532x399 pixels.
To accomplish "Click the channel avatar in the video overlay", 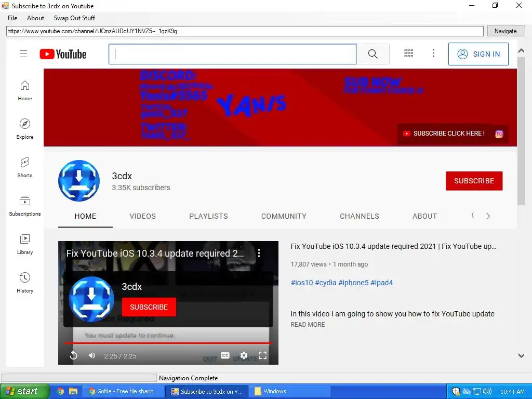I will [x=91, y=299].
